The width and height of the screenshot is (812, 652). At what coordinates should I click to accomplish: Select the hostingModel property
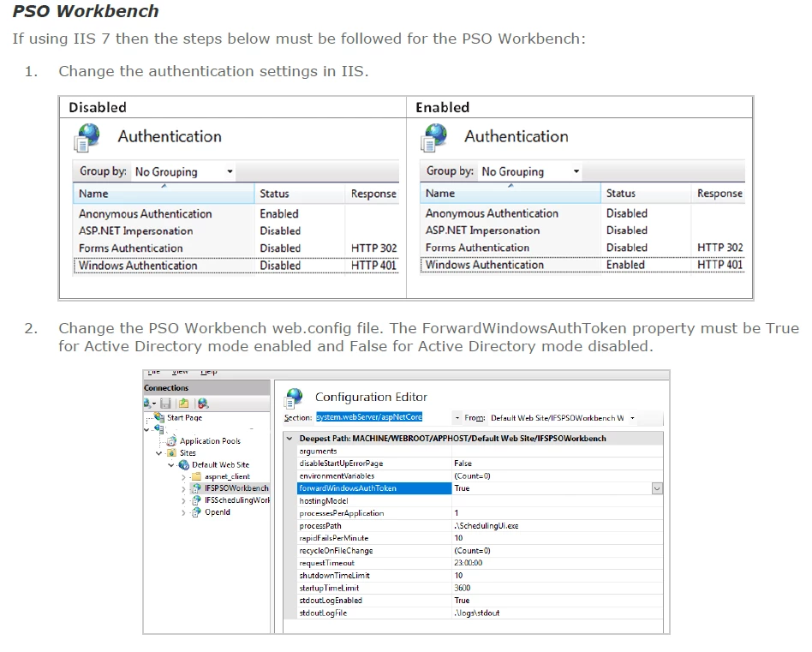(324, 501)
